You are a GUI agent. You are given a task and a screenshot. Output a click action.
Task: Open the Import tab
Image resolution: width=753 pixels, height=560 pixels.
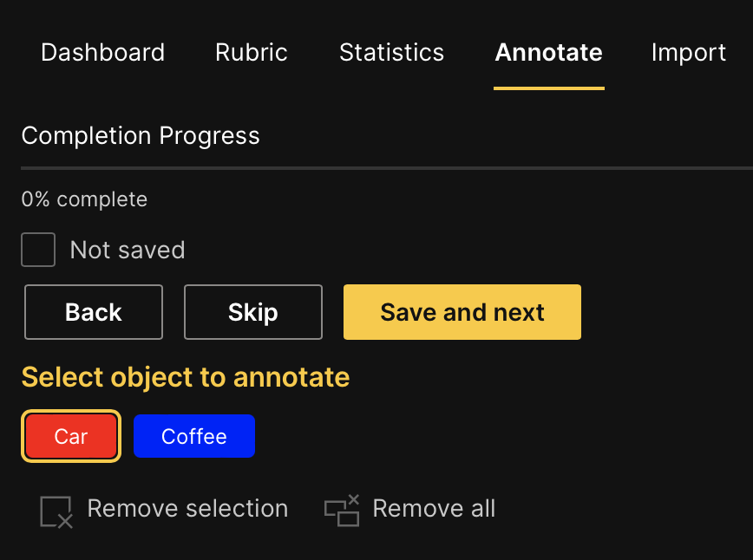point(688,53)
